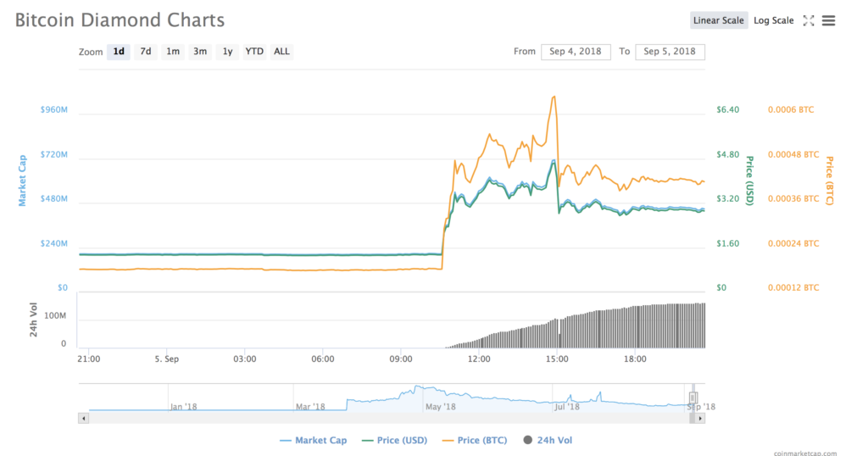Set zoom to 1m

(173, 52)
